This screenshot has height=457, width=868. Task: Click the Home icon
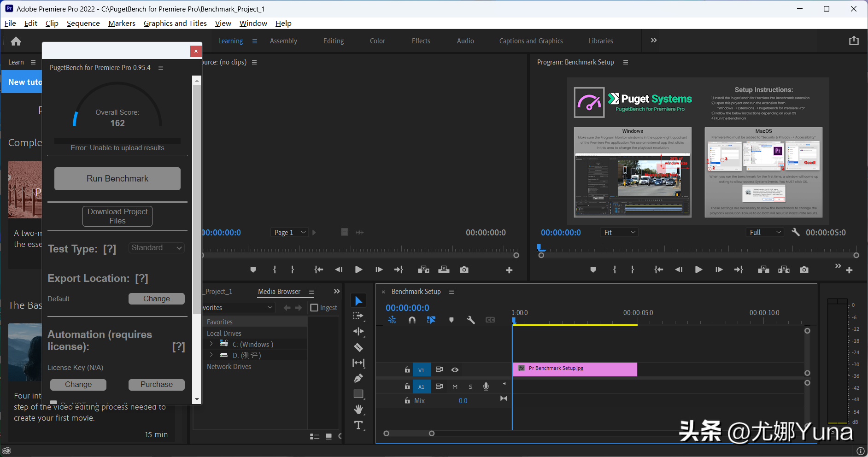(16, 41)
